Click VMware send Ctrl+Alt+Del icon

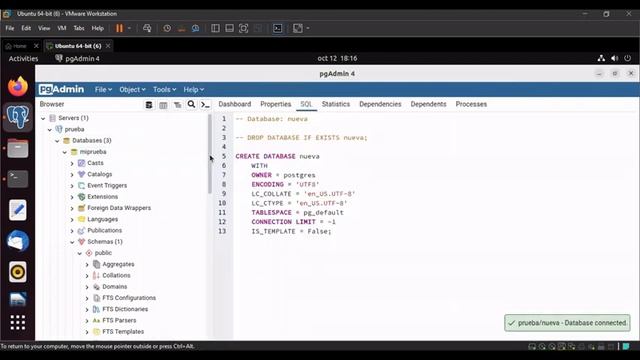coord(147,28)
